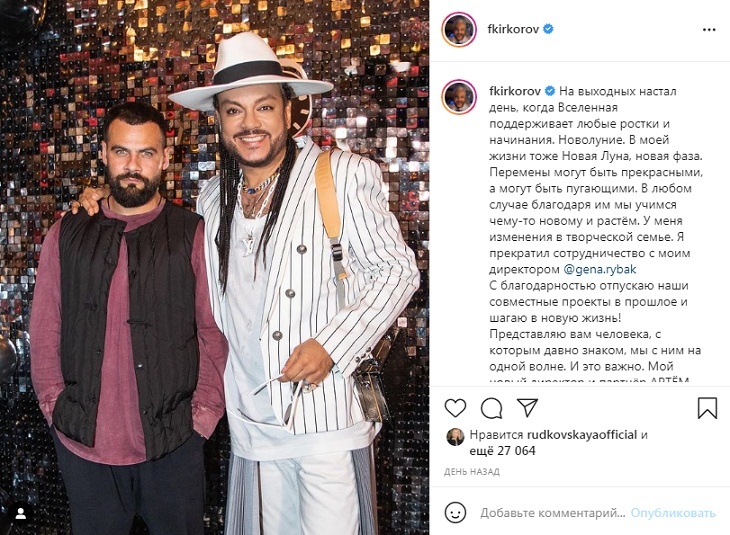Screen dimensions: 730x535
Task: Open the three-dot more options menu
Action: tap(709, 30)
